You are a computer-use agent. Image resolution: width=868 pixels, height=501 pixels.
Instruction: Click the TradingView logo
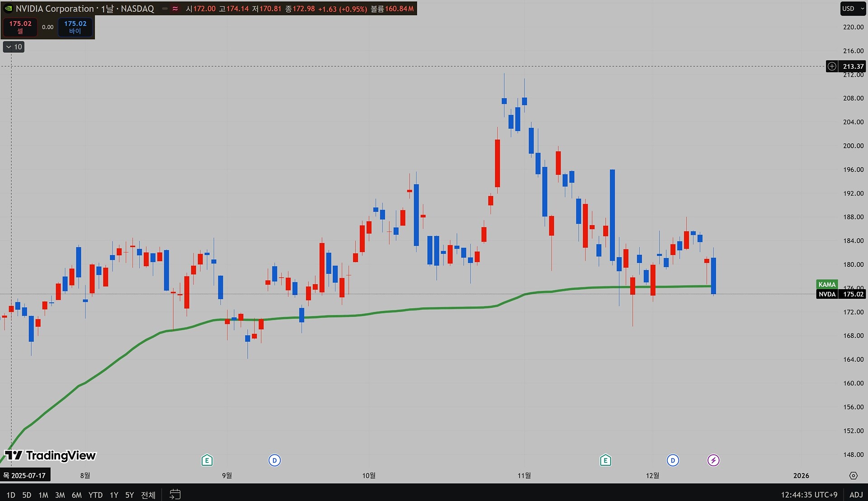50,455
